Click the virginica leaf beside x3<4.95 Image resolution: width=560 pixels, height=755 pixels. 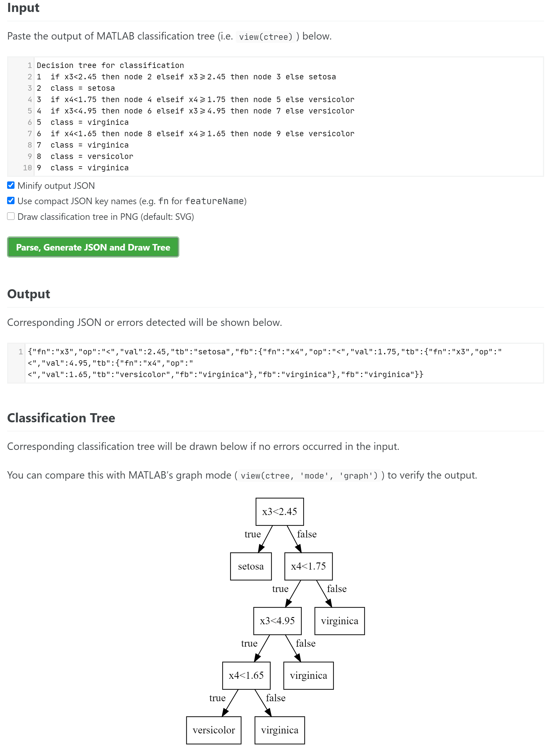(339, 621)
